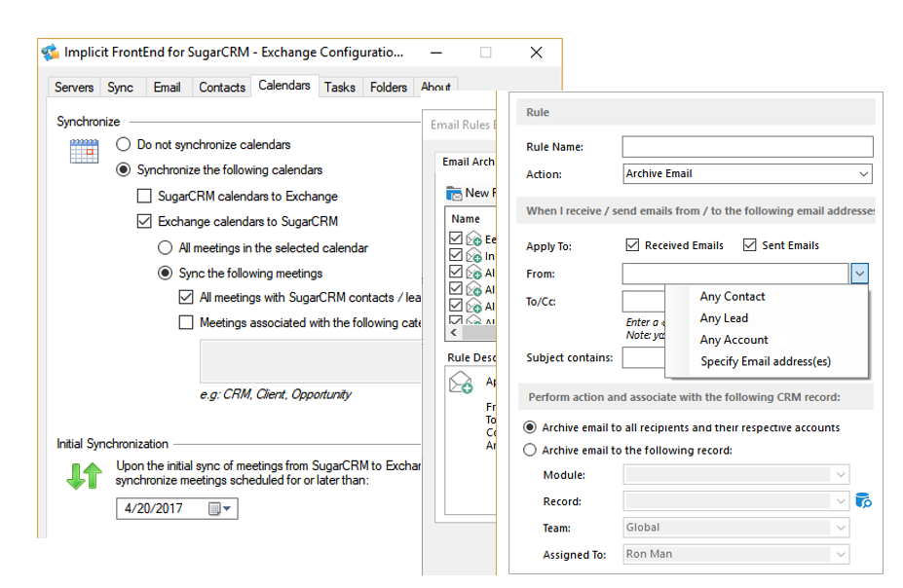Click the green sync arrows icon
This screenshot has width=903, height=588.
click(x=84, y=475)
